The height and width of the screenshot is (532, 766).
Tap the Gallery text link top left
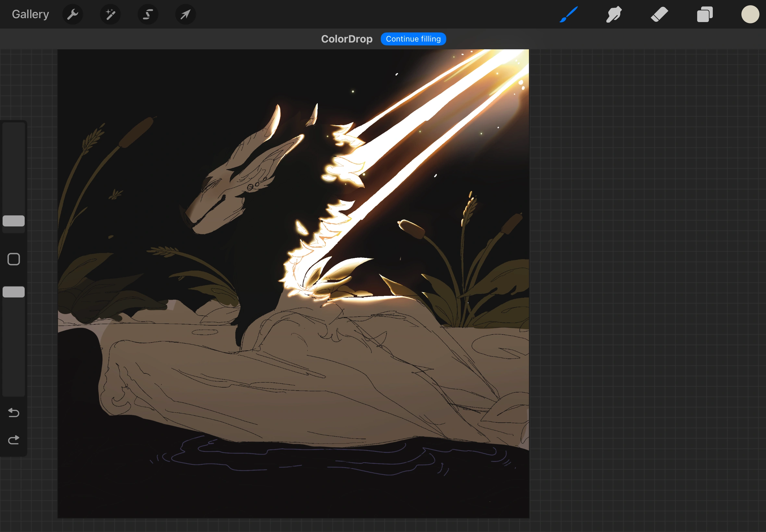click(30, 14)
